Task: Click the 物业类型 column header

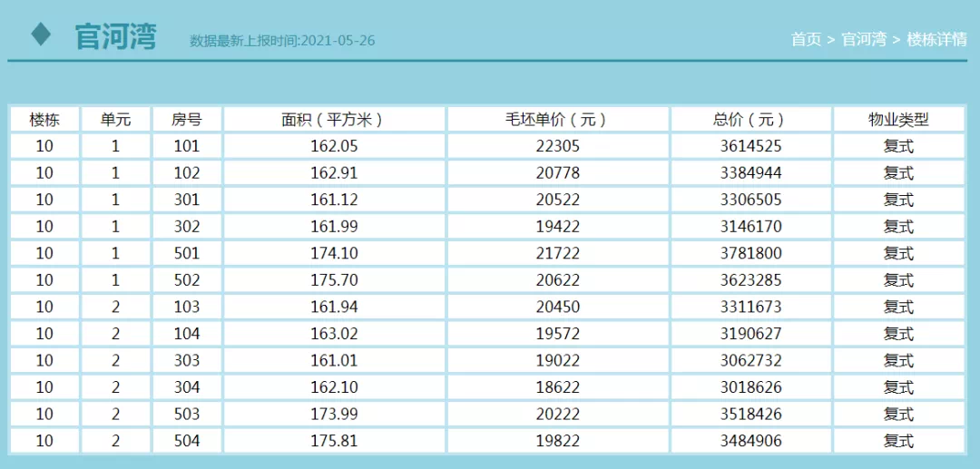Action: click(898, 119)
